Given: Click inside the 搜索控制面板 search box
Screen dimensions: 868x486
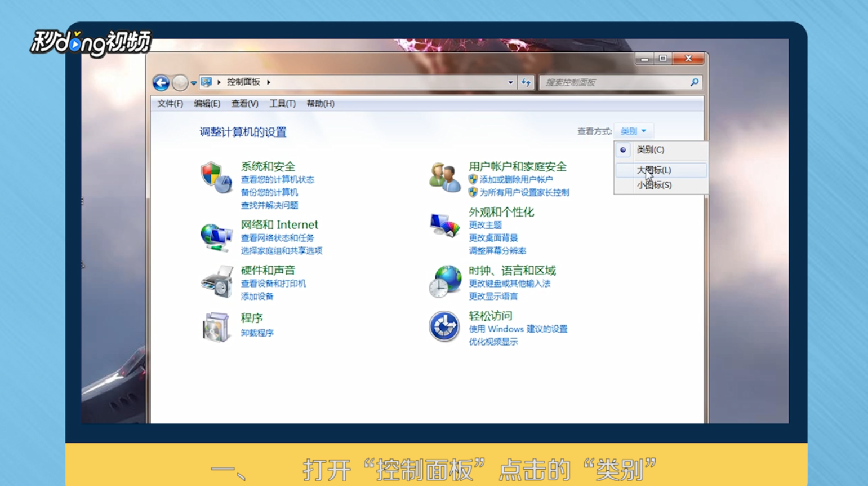Looking at the screenshot, I should 614,82.
